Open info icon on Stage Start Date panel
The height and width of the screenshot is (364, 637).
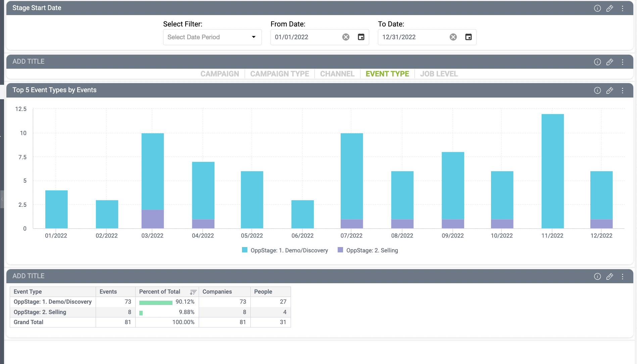[x=597, y=8]
